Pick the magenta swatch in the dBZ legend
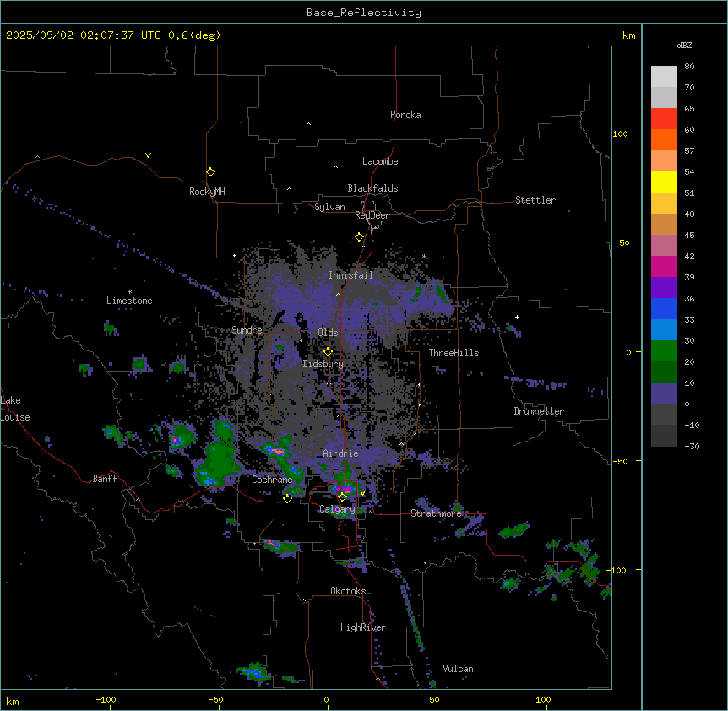The width and height of the screenshot is (728, 711). point(664,266)
